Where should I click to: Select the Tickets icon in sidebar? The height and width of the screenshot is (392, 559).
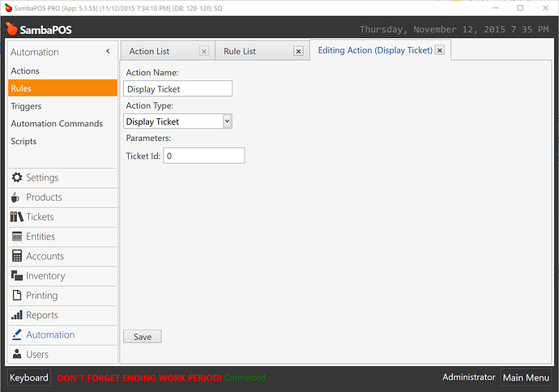[17, 217]
